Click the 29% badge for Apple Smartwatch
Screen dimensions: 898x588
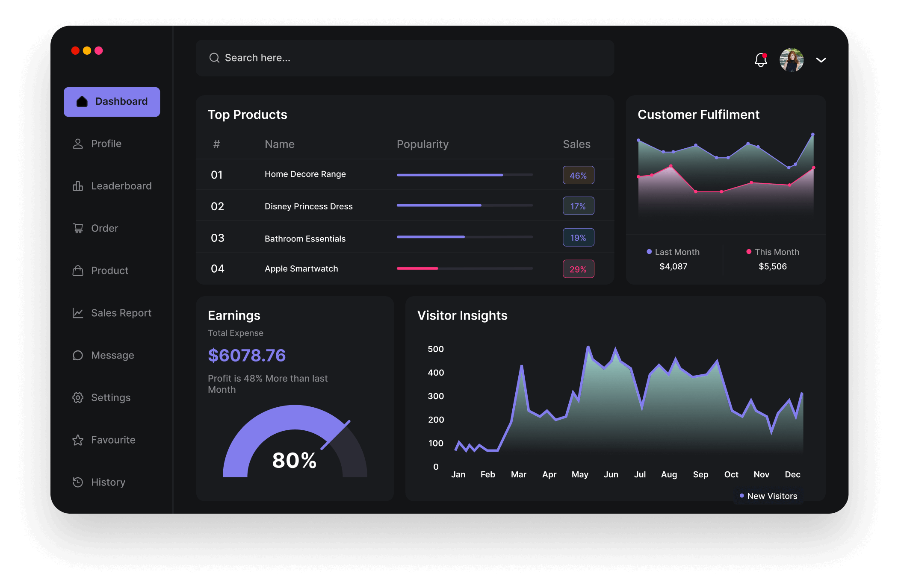coord(578,269)
